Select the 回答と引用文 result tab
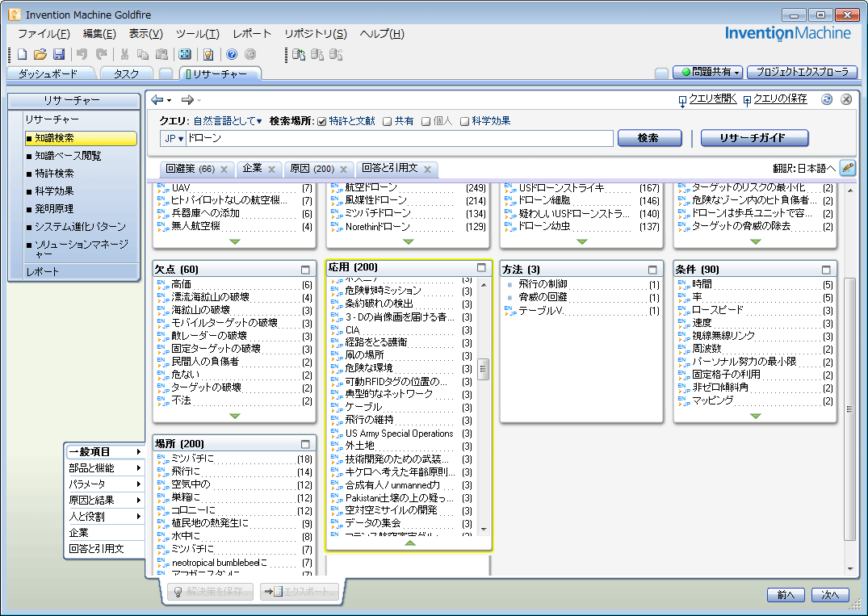Viewport: 868px width, 616px height. 389,168
